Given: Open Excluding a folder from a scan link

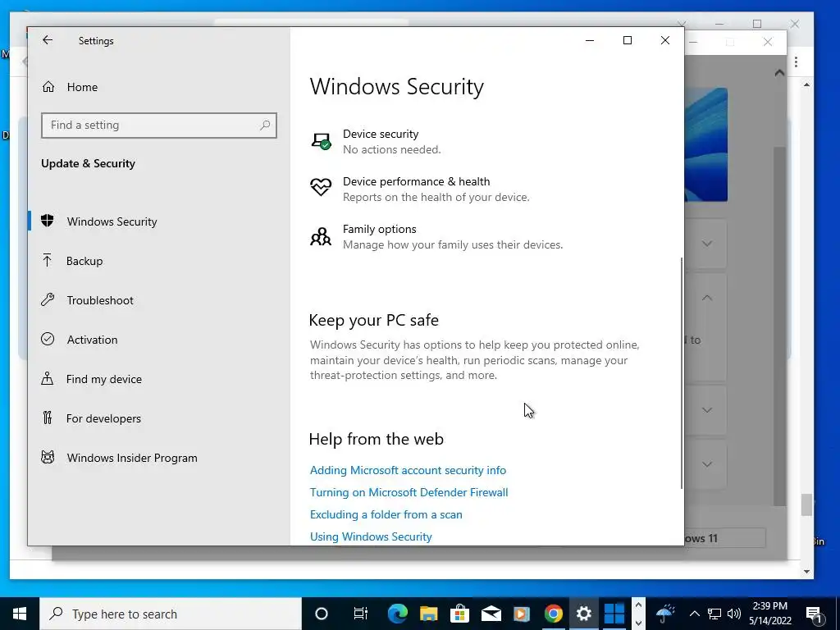Looking at the screenshot, I should pos(386,514).
